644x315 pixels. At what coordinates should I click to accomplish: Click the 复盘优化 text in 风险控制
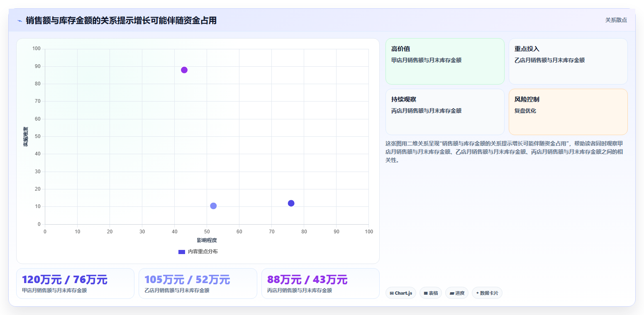click(x=525, y=111)
